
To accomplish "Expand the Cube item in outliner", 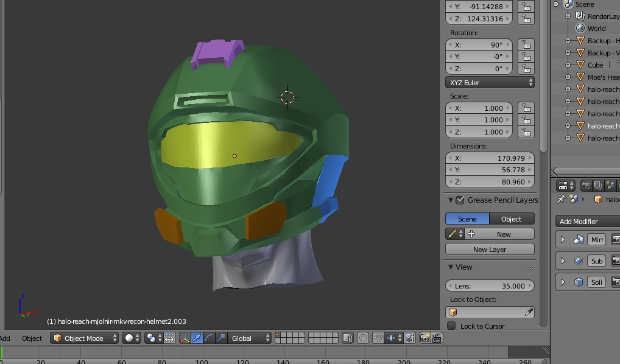I will coord(568,65).
